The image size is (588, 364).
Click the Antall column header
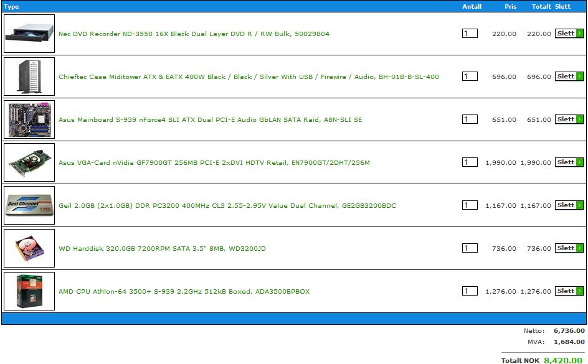click(472, 6)
